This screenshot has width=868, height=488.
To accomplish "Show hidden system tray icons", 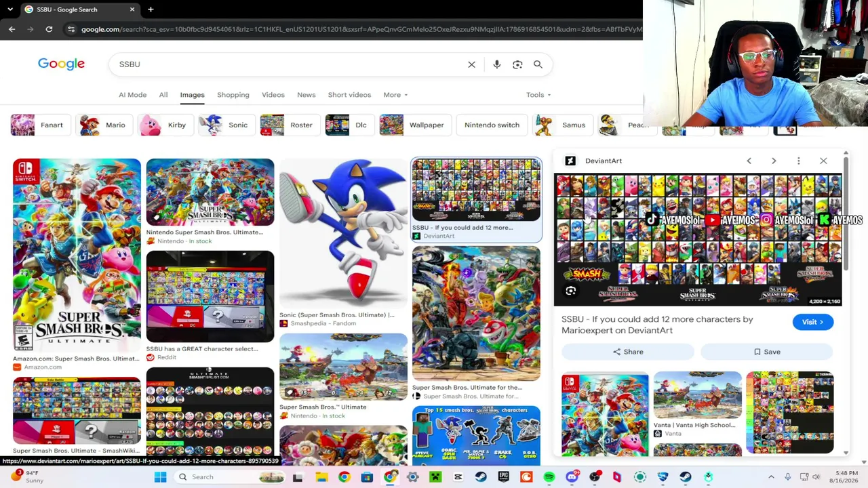I will (x=771, y=477).
